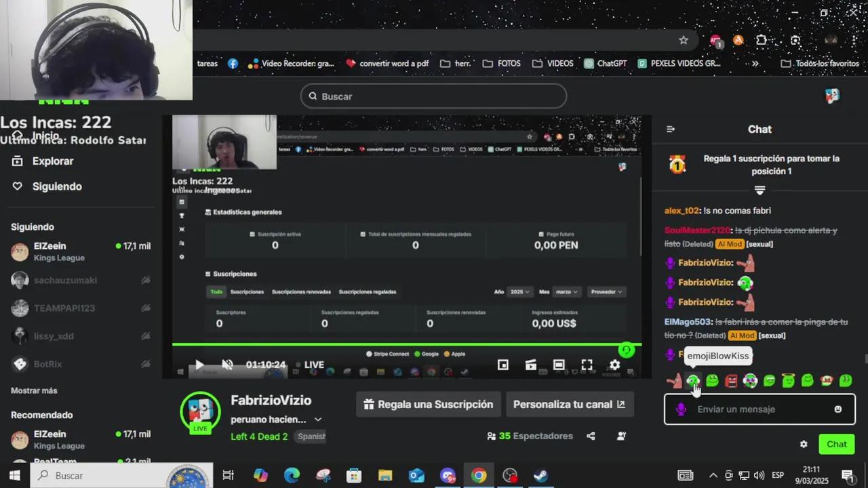
Task: Open ElZeein under Recomendado list
Action: point(81,439)
